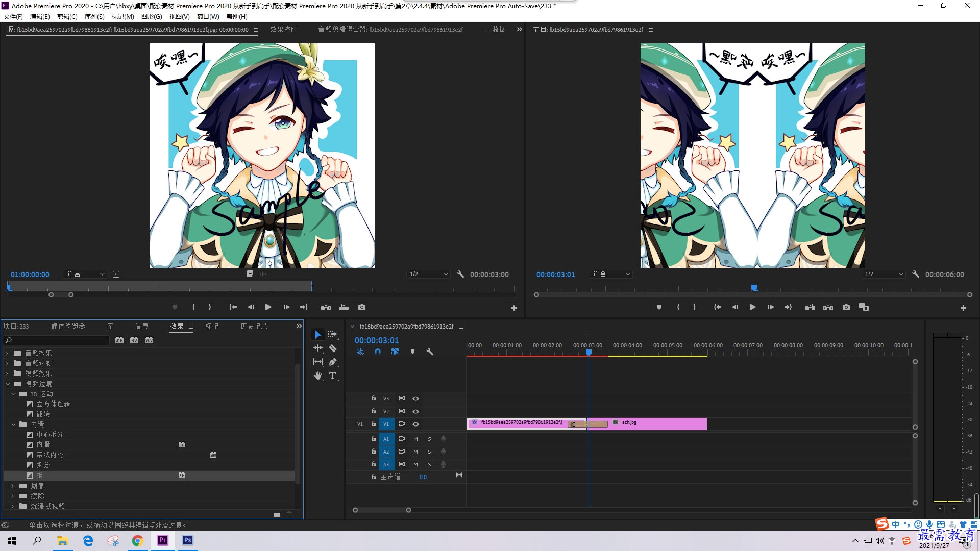The height and width of the screenshot is (551, 980).
Task: Filter effects by accelerated effects icon
Action: pyautogui.click(x=119, y=340)
